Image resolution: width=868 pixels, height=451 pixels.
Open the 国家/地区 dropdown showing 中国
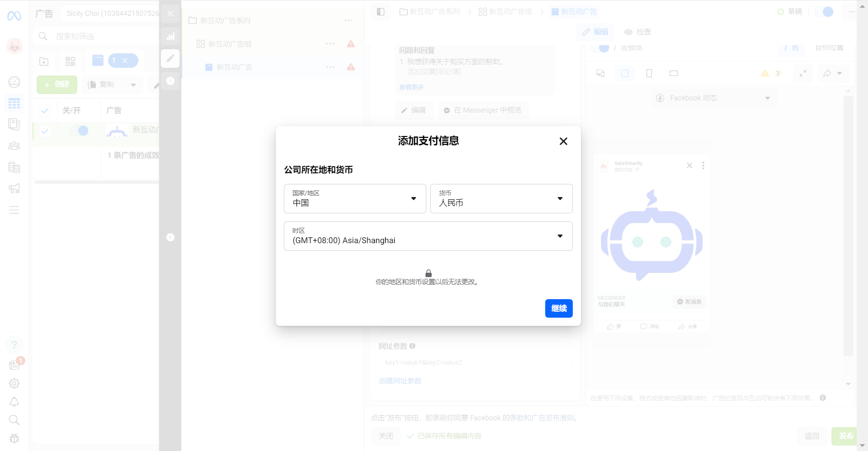[x=355, y=198]
